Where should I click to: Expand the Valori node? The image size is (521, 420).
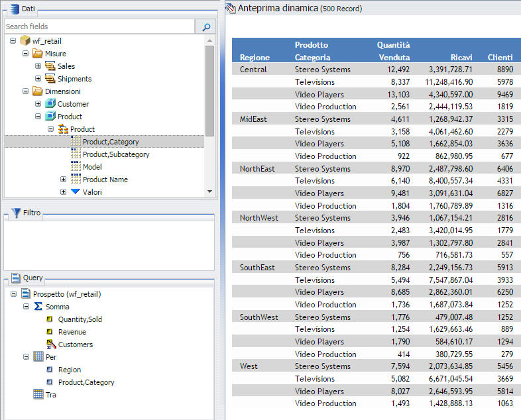click(63, 192)
